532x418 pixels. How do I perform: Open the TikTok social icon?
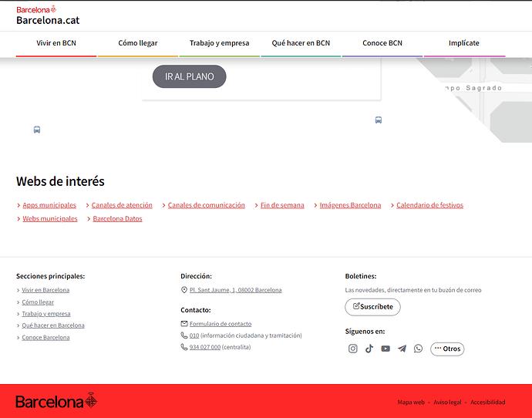(x=369, y=349)
